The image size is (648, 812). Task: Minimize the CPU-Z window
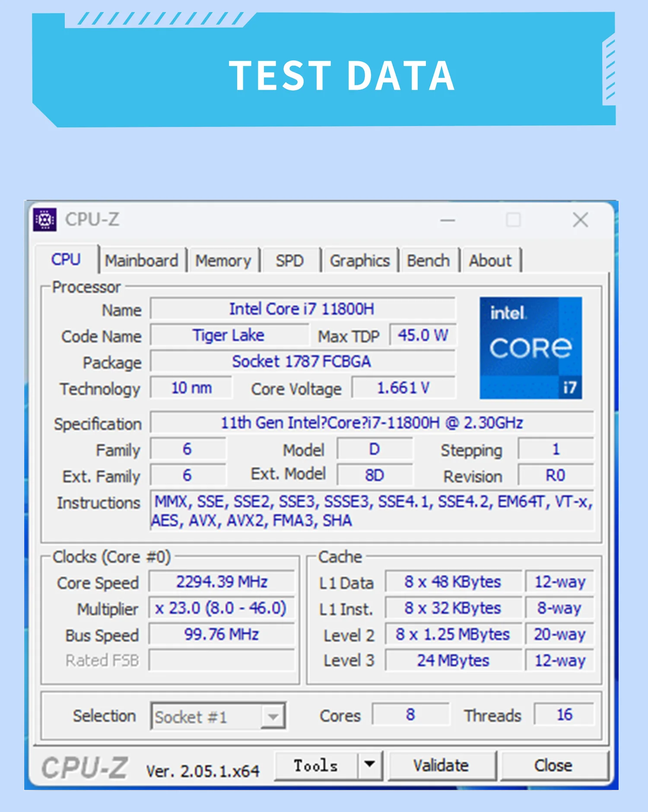(x=447, y=221)
